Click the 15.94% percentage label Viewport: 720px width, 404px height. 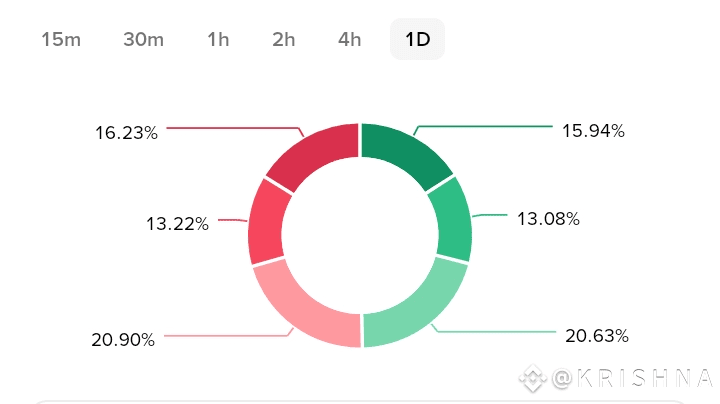(592, 130)
